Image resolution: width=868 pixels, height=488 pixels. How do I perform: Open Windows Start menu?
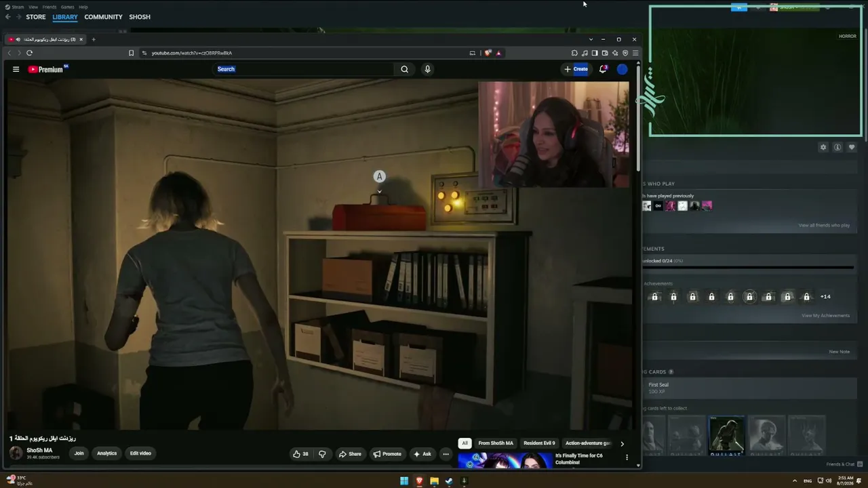click(x=404, y=481)
